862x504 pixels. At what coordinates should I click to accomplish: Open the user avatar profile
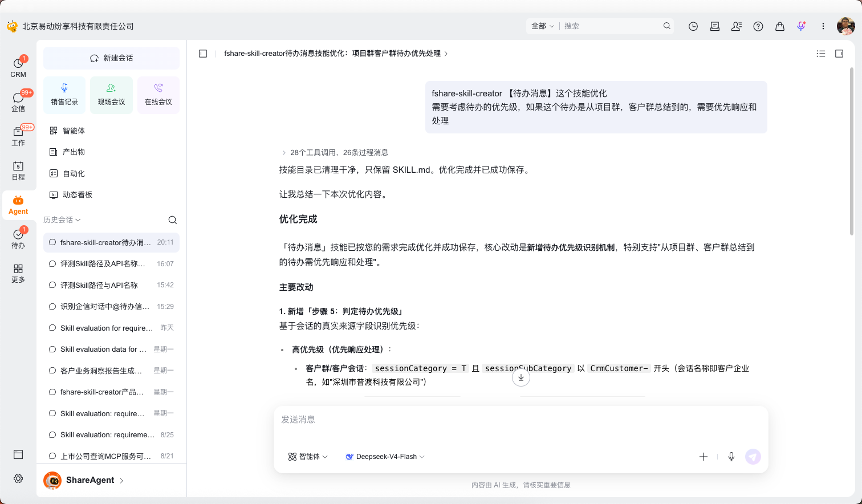(846, 26)
